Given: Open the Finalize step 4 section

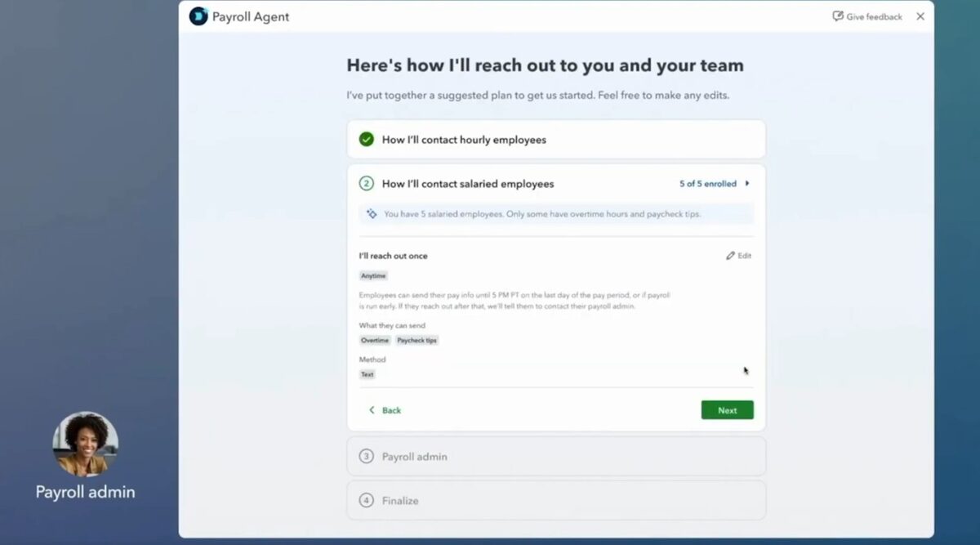Looking at the screenshot, I should [x=556, y=500].
